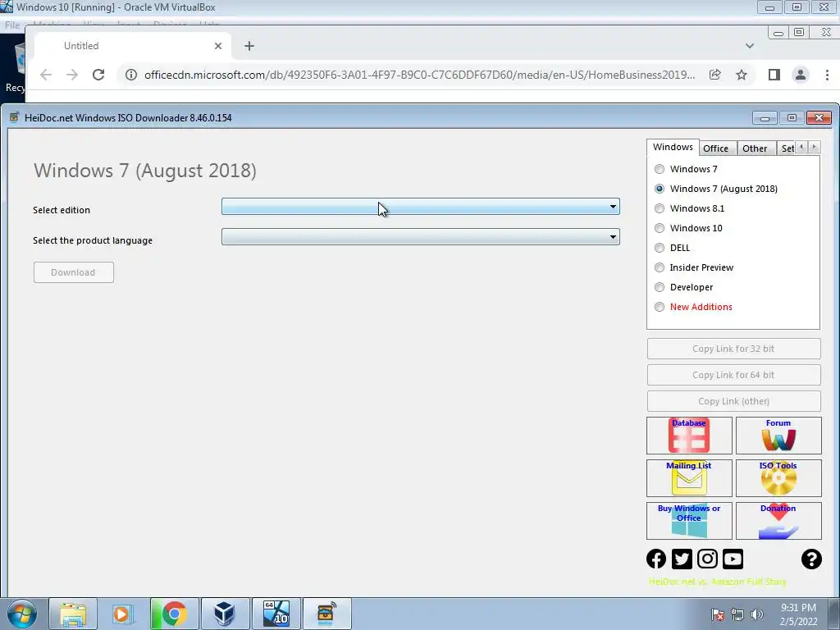
Task: Select Windows 7 (August 2018) option
Action: [660, 189]
